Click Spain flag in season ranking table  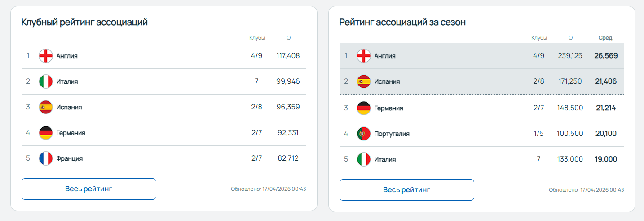(x=364, y=81)
